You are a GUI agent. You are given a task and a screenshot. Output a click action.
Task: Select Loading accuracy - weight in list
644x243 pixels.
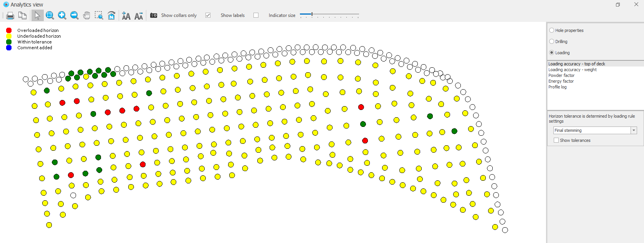pos(572,70)
